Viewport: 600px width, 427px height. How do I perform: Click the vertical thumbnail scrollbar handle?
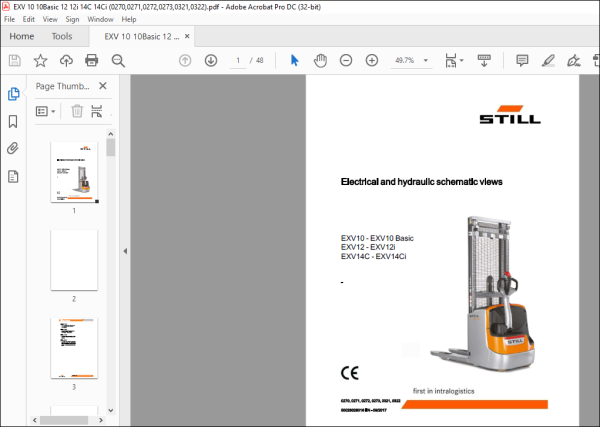(111, 147)
